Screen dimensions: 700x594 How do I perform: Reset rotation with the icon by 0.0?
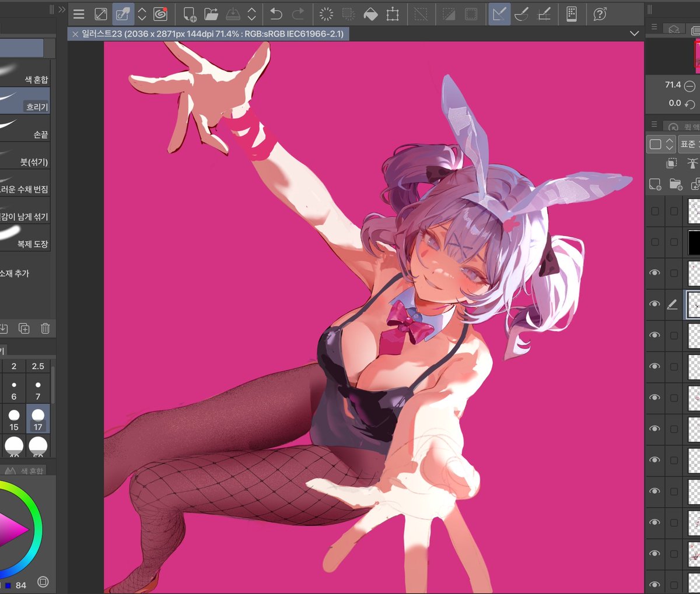pos(689,104)
